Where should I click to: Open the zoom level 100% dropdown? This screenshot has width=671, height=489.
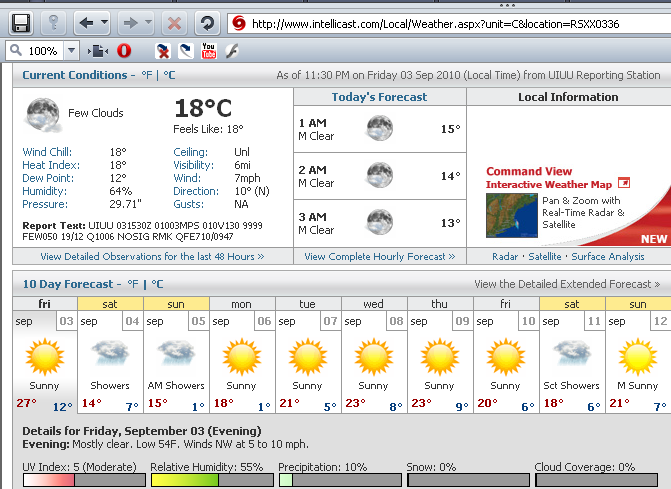pos(72,51)
